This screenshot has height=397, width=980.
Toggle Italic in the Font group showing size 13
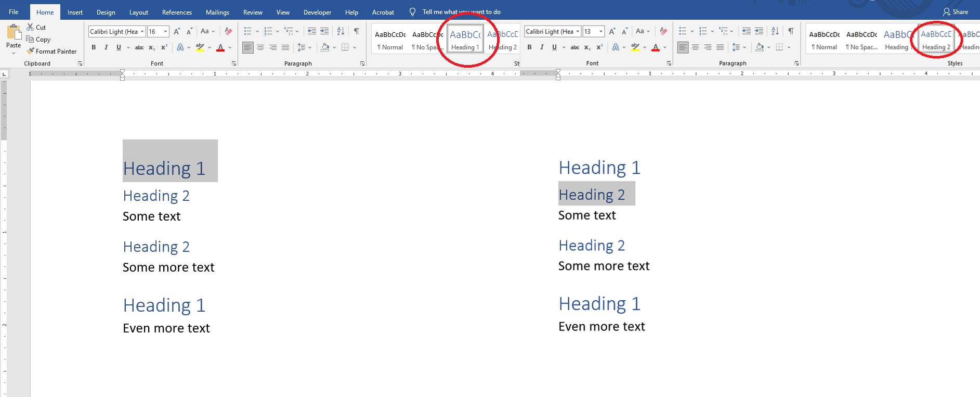(542, 47)
